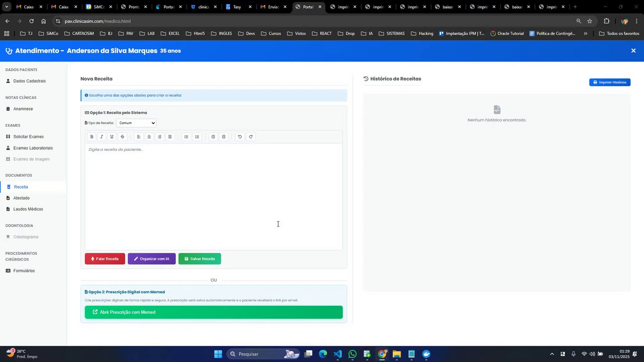Open the Chrome profile avatar
This screenshot has width=644, height=362.
tap(625, 21)
